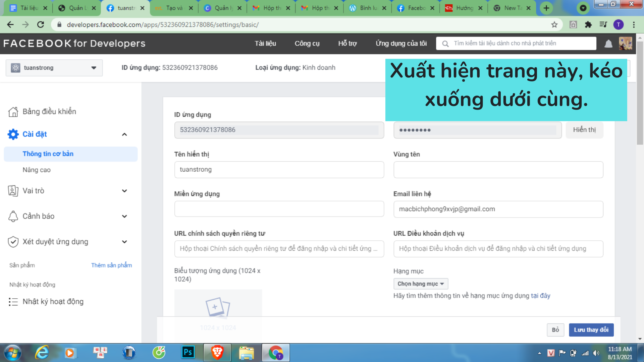Open notifications bell icon
The image size is (644, 362).
[608, 44]
